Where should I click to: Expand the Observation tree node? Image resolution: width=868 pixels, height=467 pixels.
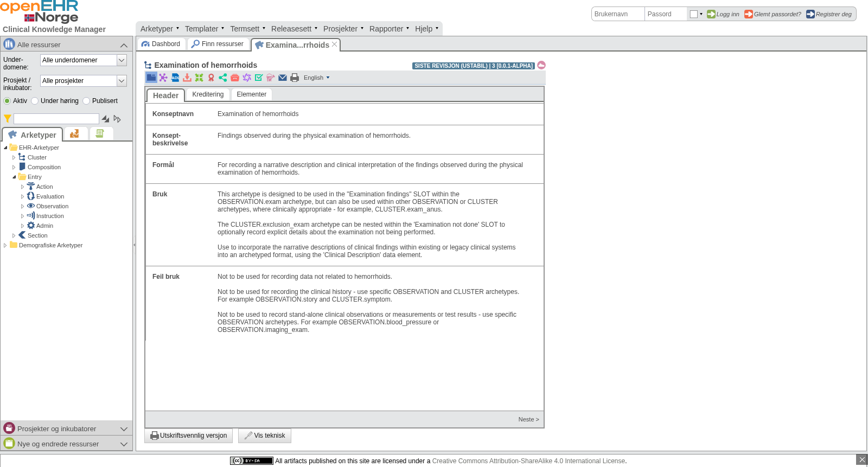tap(23, 206)
